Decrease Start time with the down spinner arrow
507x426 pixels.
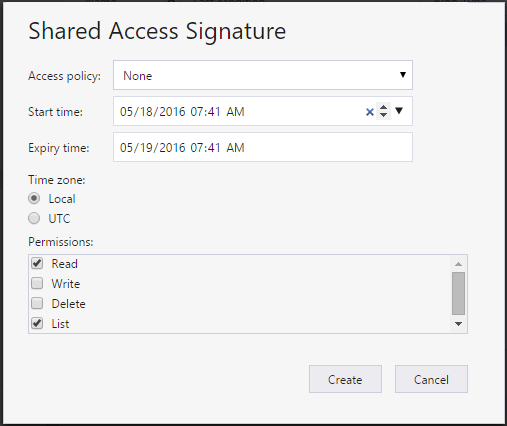click(383, 115)
